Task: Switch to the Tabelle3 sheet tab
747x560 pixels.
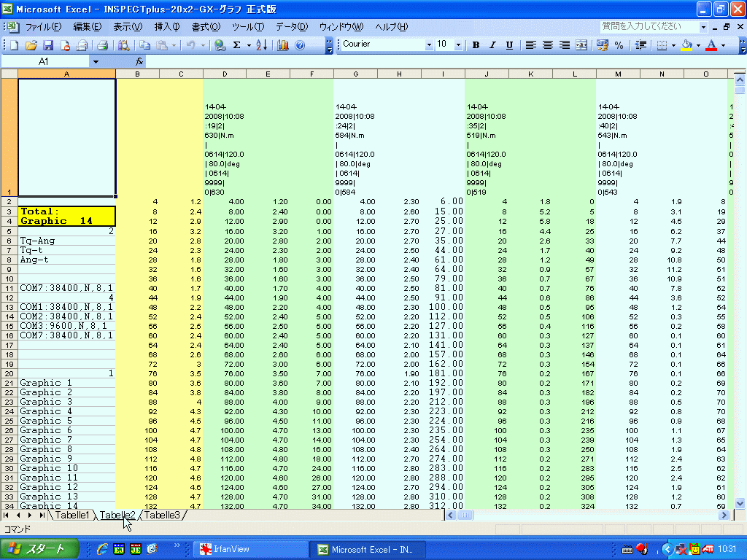Action: (162, 516)
